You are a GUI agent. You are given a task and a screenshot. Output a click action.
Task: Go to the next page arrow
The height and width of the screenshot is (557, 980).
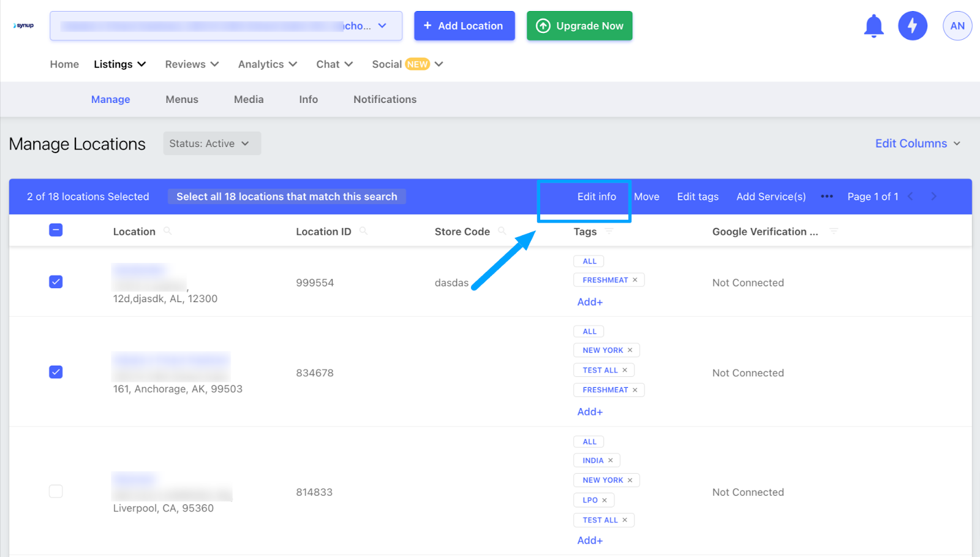click(933, 197)
